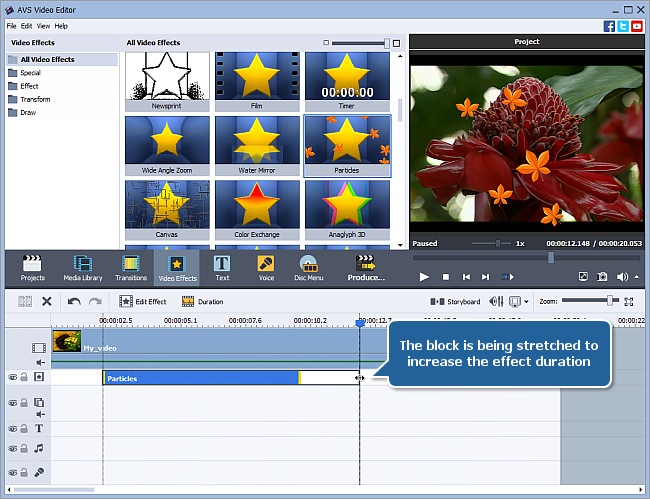Open the Disc Menu section
This screenshot has height=499, width=650.
(x=308, y=268)
